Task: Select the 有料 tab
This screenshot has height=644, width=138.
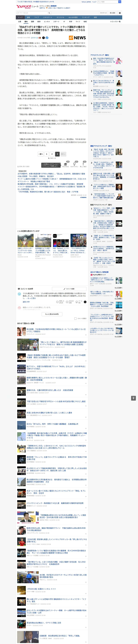Action: 95,17
